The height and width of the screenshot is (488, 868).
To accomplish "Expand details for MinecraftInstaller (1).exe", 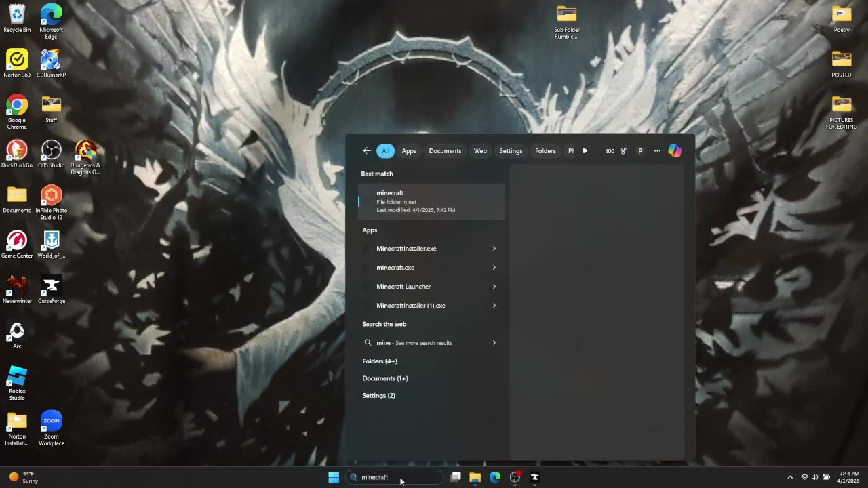I will pyautogui.click(x=494, y=306).
